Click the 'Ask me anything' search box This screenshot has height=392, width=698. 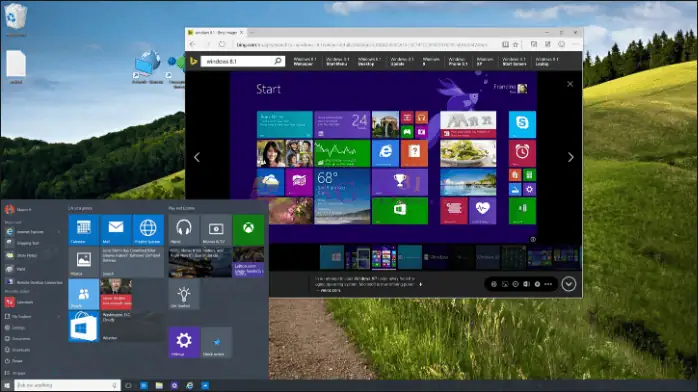pyautogui.click(x=67, y=385)
